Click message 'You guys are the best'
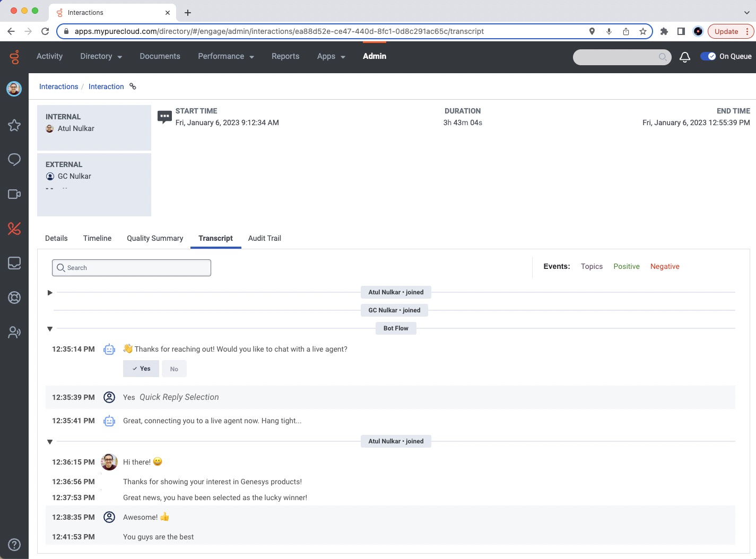This screenshot has width=756, height=559. (158, 537)
